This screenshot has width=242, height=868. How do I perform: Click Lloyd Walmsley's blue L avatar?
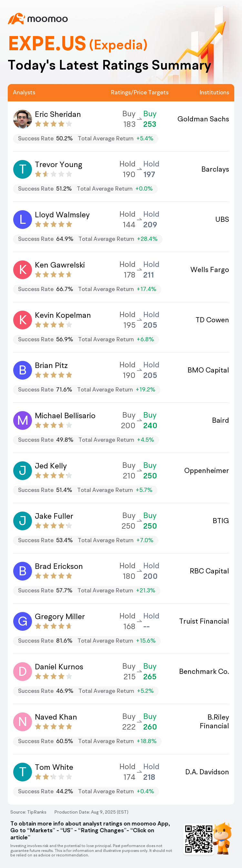click(x=23, y=219)
